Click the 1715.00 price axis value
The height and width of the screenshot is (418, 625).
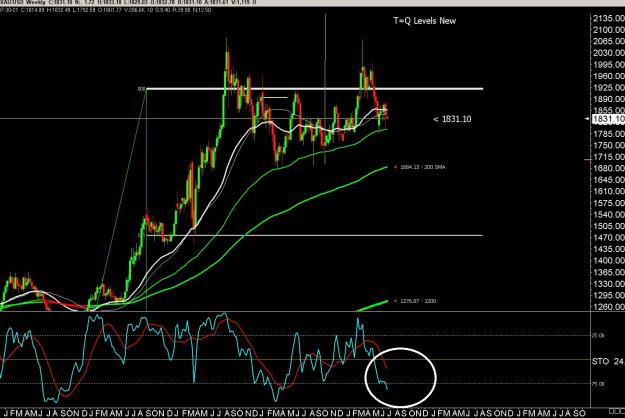click(609, 157)
